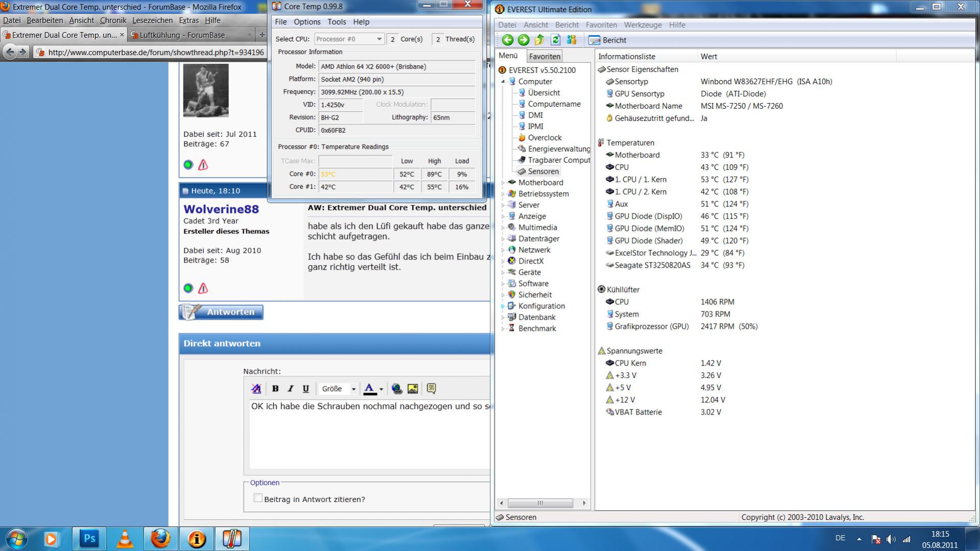Open Select CPU Processor dropdown in Core Temp

tap(349, 39)
